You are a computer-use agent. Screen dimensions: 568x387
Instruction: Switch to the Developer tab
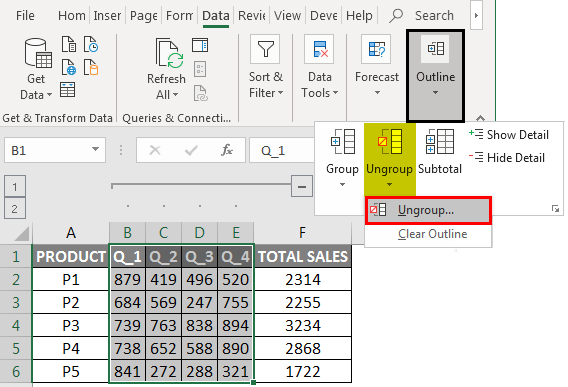[x=324, y=16]
